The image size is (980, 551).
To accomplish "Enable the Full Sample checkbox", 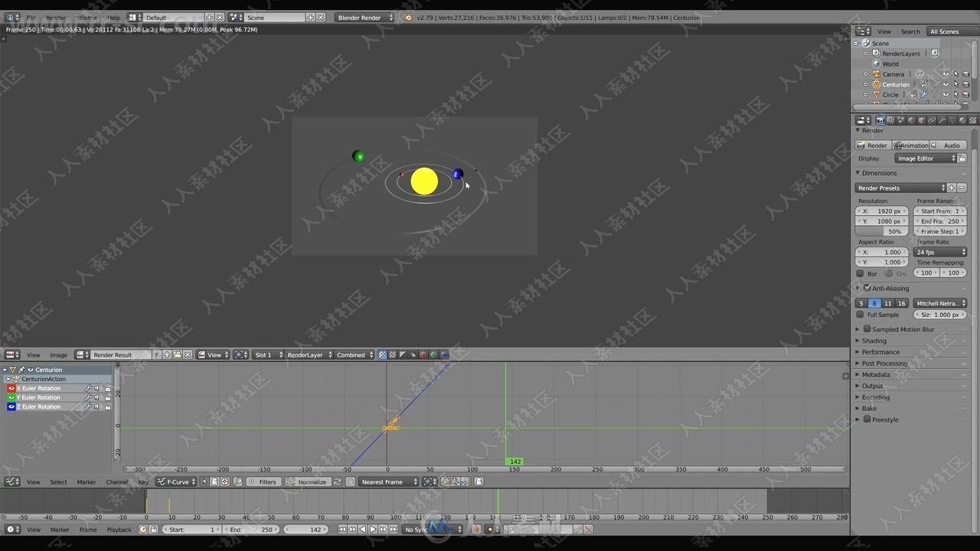I will [860, 315].
